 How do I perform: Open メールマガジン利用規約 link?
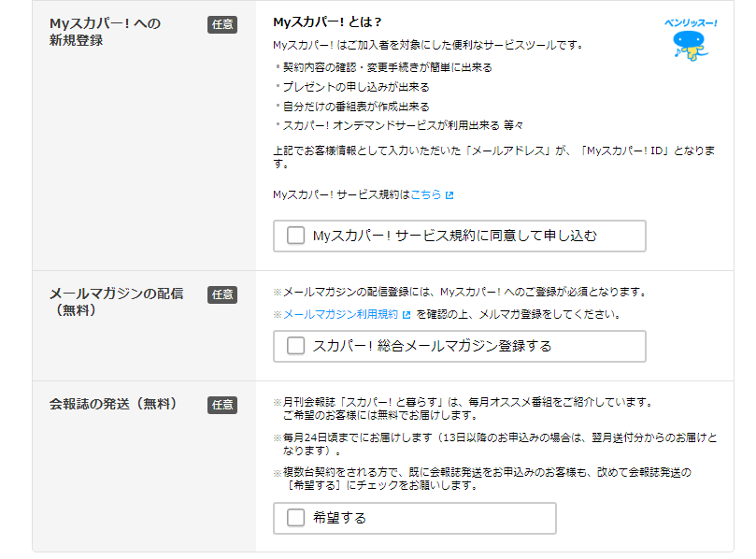(x=340, y=314)
